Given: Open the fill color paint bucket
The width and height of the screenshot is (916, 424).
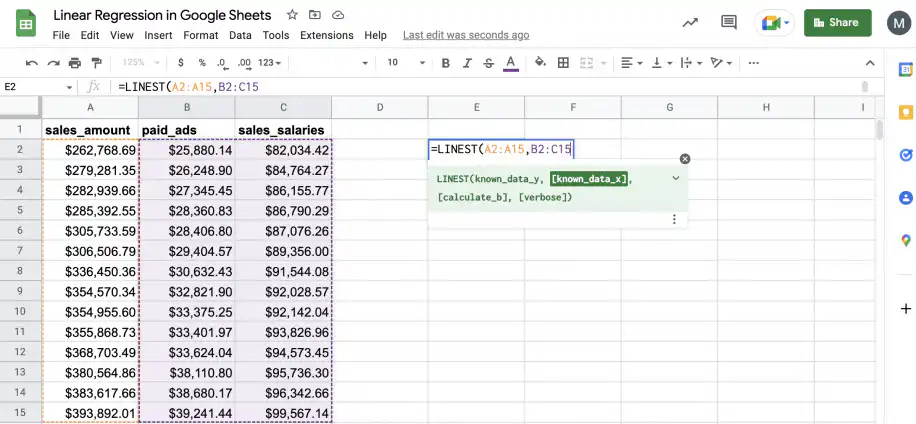Looking at the screenshot, I should coord(541,62).
